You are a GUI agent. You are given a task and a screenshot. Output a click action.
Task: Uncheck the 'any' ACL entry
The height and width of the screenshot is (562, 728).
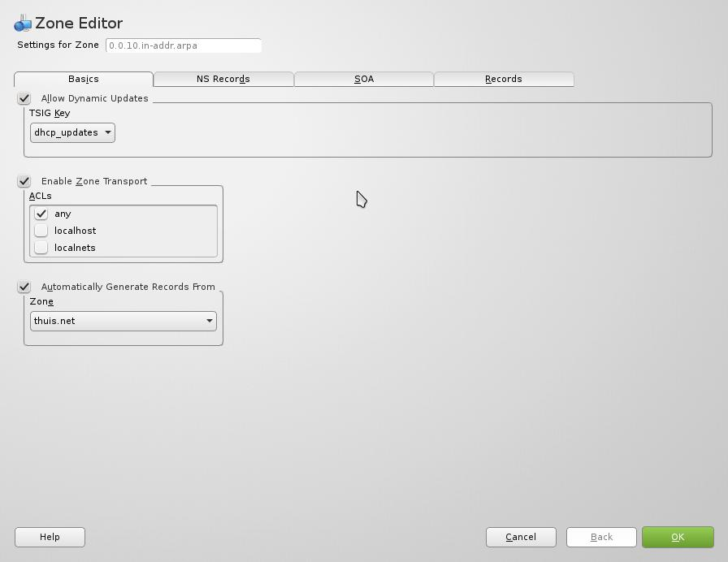41,214
